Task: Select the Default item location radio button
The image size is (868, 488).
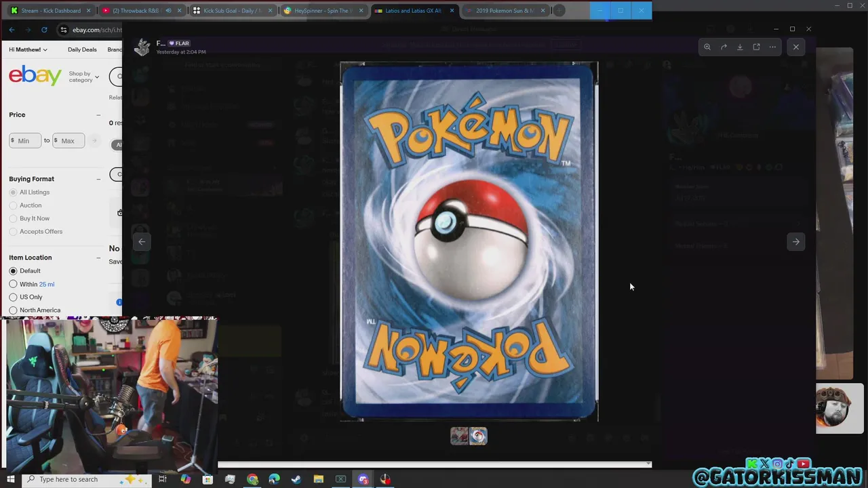Action: 13,271
